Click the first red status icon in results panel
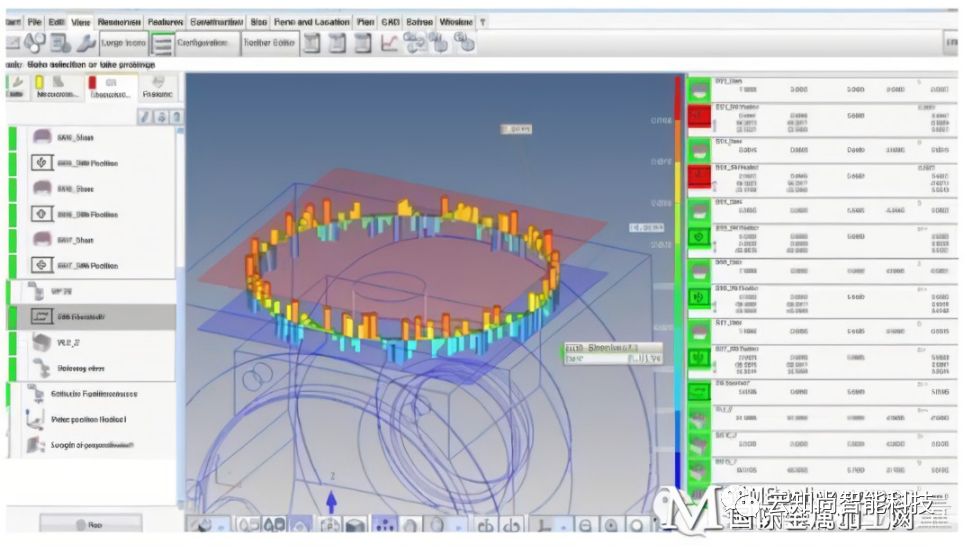This screenshot has width=966, height=546. [x=700, y=117]
